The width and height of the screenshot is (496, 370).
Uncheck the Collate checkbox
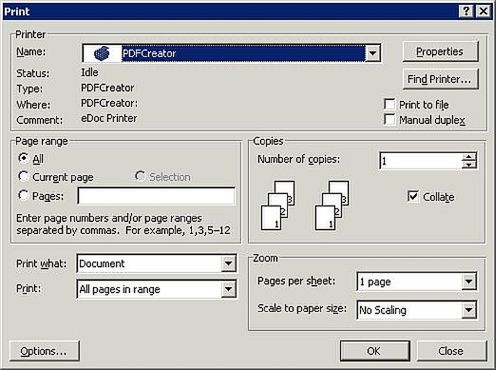tap(413, 196)
